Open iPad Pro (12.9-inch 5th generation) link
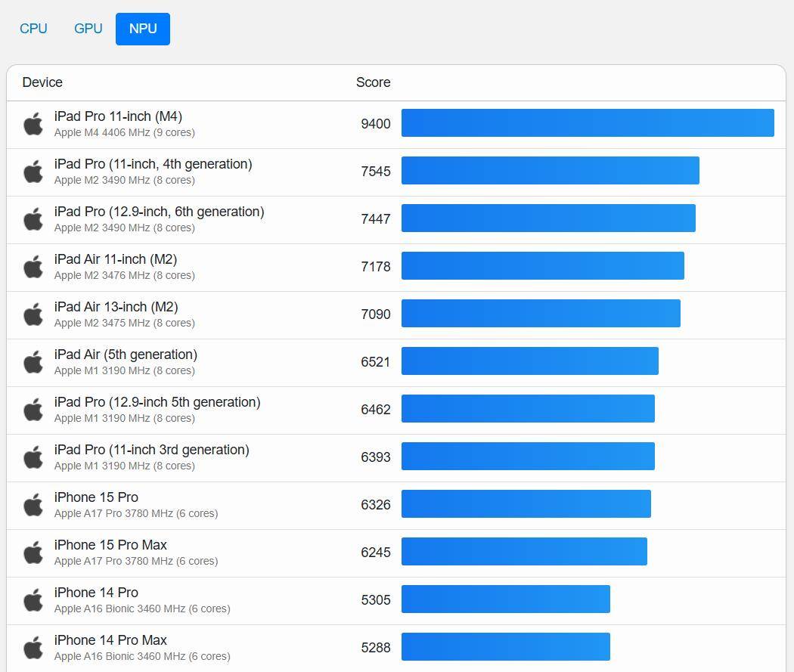The width and height of the screenshot is (794, 672). (157, 402)
